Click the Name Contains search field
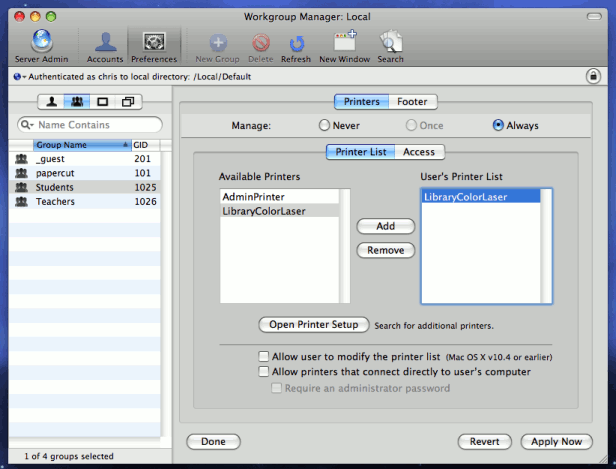The image size is (616, 469). (x=90, y=125)
